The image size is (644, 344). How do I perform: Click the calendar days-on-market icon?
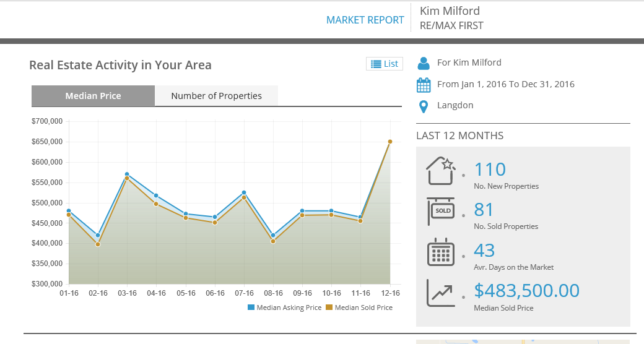pyautogui.click(x=440, y=252)
